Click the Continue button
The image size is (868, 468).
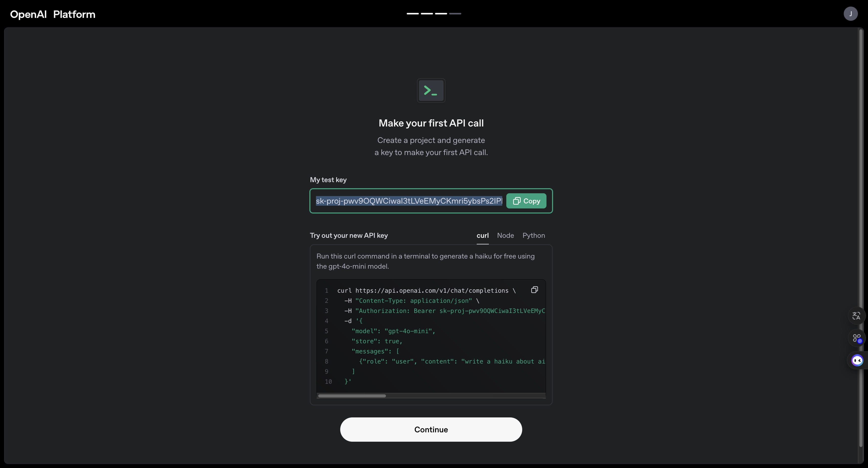click(431, 430)
